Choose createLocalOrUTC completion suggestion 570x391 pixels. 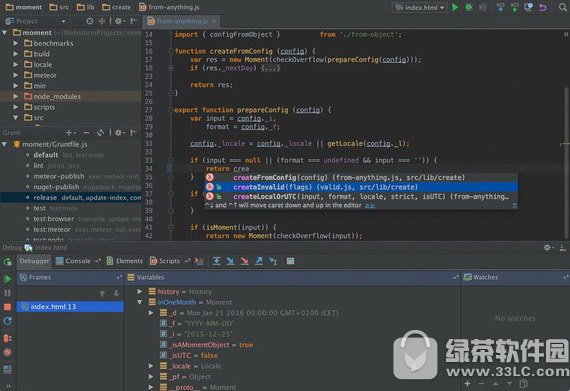pos(361,197)
